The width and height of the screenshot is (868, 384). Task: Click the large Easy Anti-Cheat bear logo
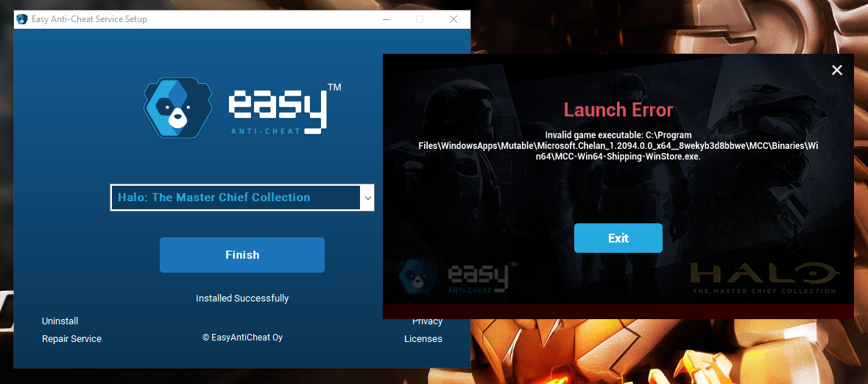click(177, 108)
